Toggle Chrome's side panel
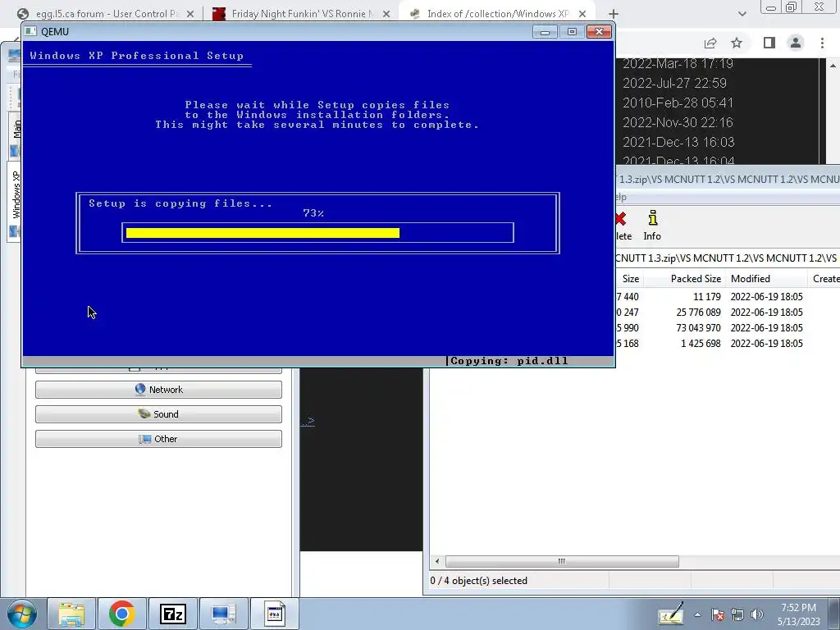This screenshot has height=630, width=840. point(769,43)
